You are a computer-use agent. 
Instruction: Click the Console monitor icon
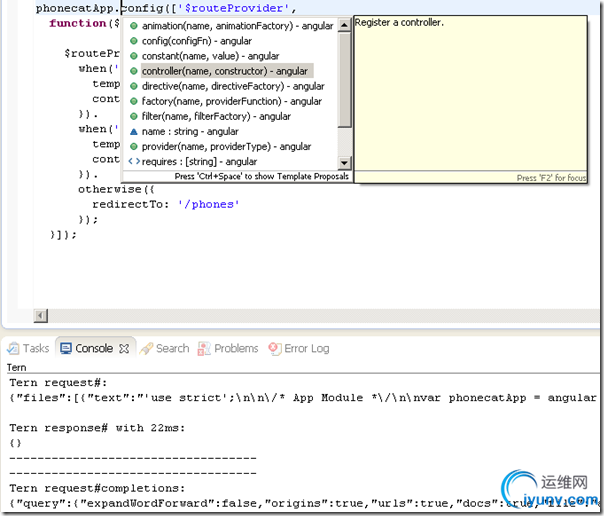click(x=66, y=348)
